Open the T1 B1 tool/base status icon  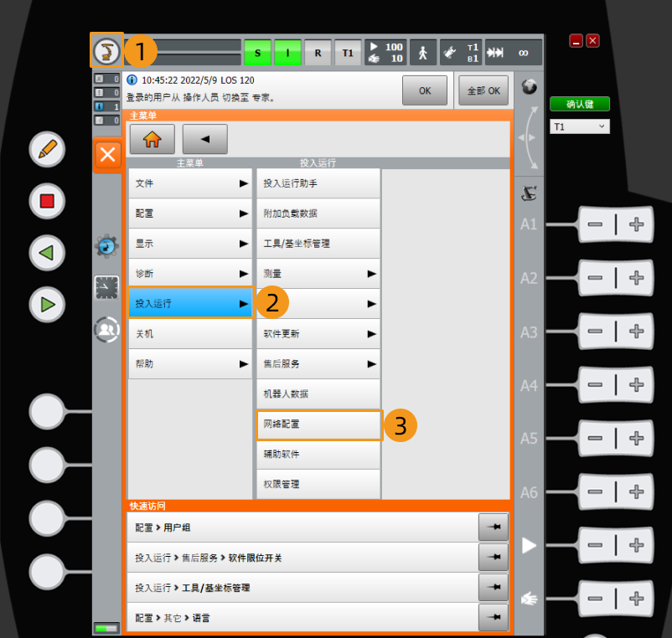[460, 51]
